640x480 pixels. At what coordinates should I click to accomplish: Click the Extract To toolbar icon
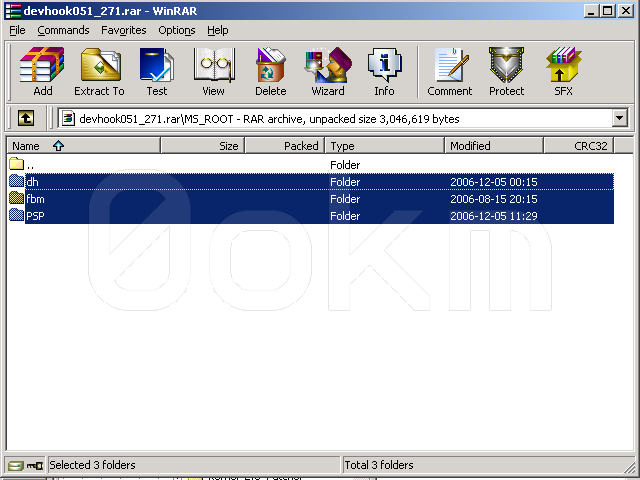point(99,71)
